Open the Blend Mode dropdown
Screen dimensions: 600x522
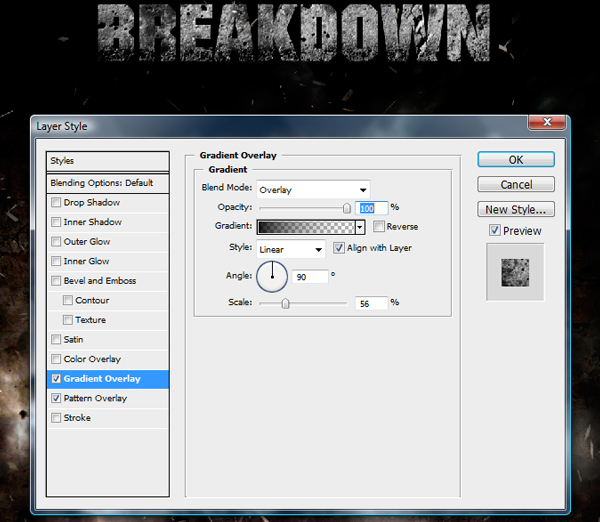[313, 189]
